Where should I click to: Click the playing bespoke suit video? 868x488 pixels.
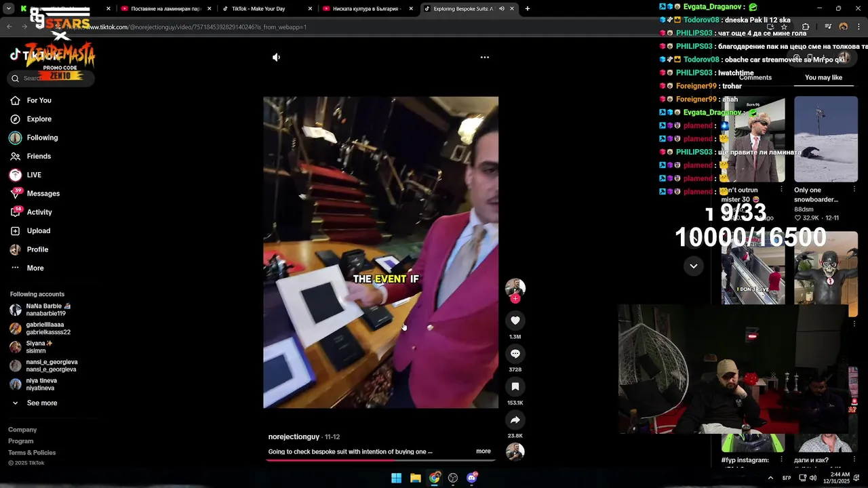coord(380,252)
